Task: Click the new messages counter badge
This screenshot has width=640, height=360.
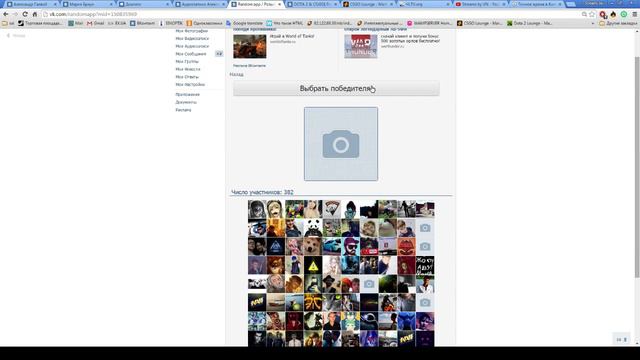Action: (x=219, y=54)
